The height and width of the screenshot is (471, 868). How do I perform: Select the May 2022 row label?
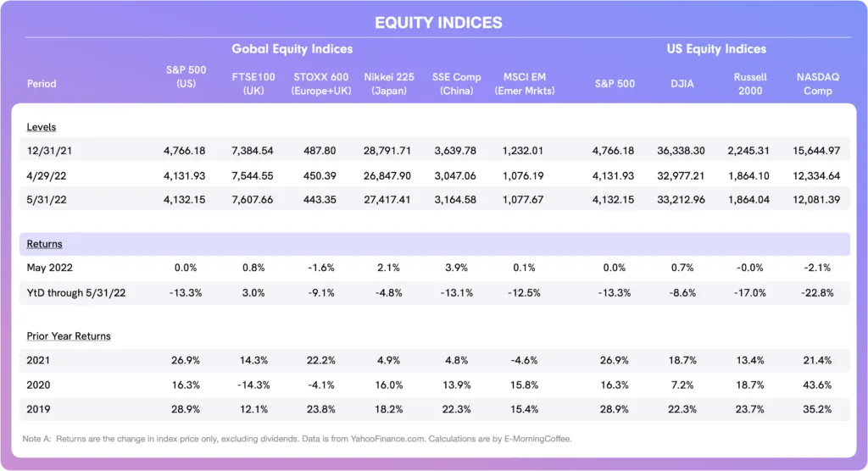coord(50,268)
